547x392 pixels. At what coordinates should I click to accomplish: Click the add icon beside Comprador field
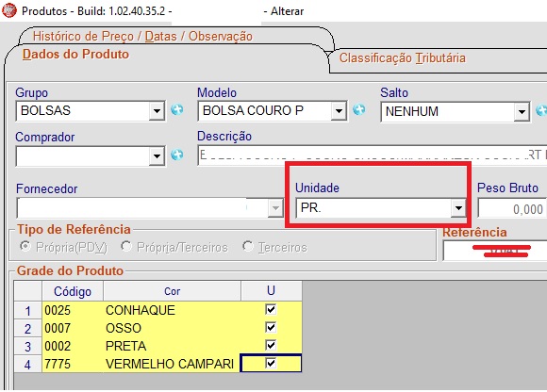tap(177, 155)
